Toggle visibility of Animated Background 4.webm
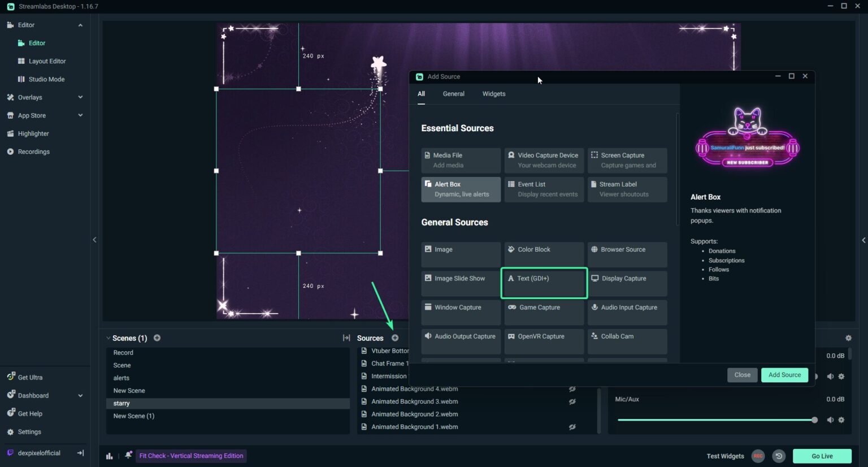The width and height of the screenshot is (868, 467). coord(572,389)
